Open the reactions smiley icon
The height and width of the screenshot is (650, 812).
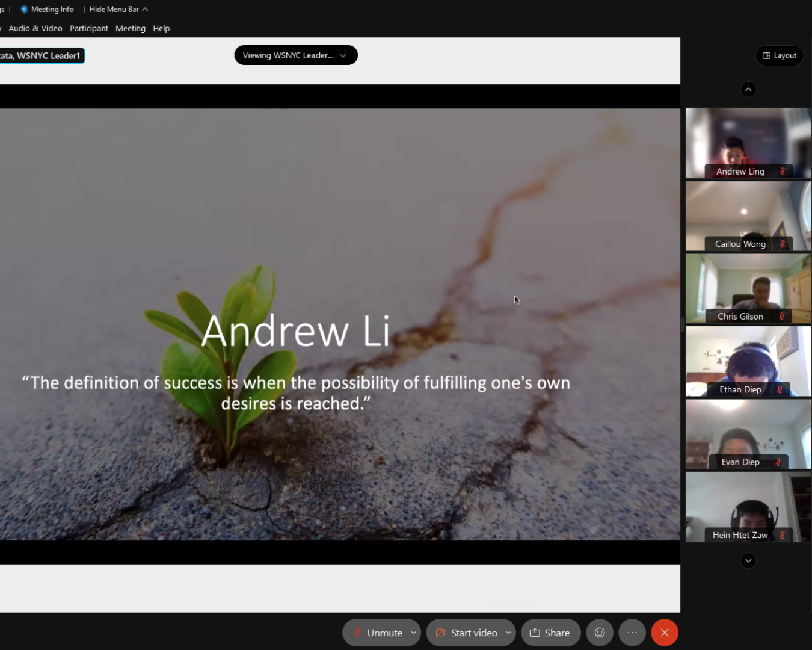600,633
